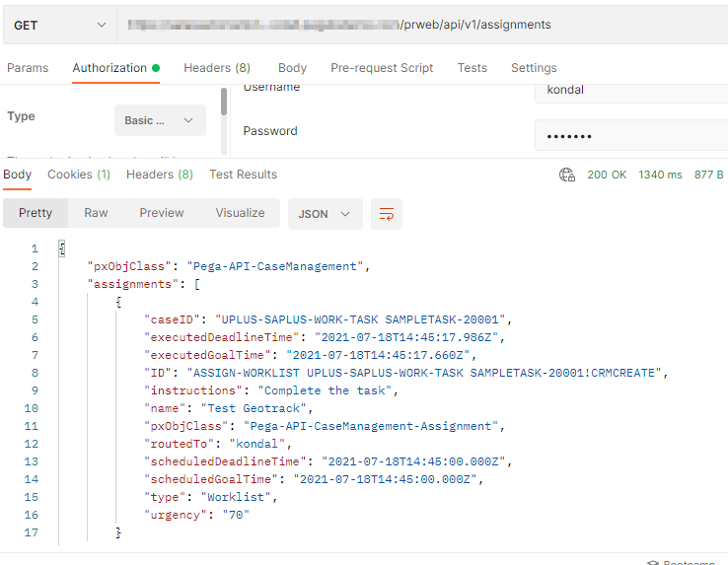Open the Settings tab
Screen dimensions: 728x565
pos(534,68)
